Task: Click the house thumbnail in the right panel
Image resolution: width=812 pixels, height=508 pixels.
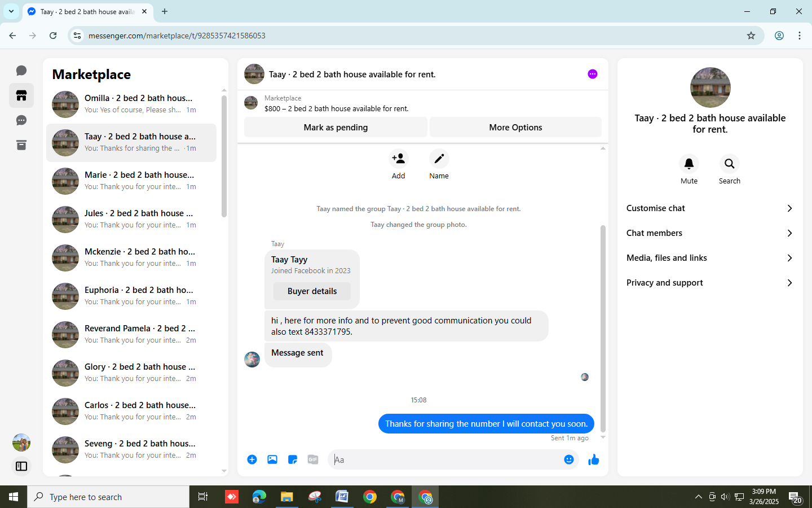Action: point(710,87)
